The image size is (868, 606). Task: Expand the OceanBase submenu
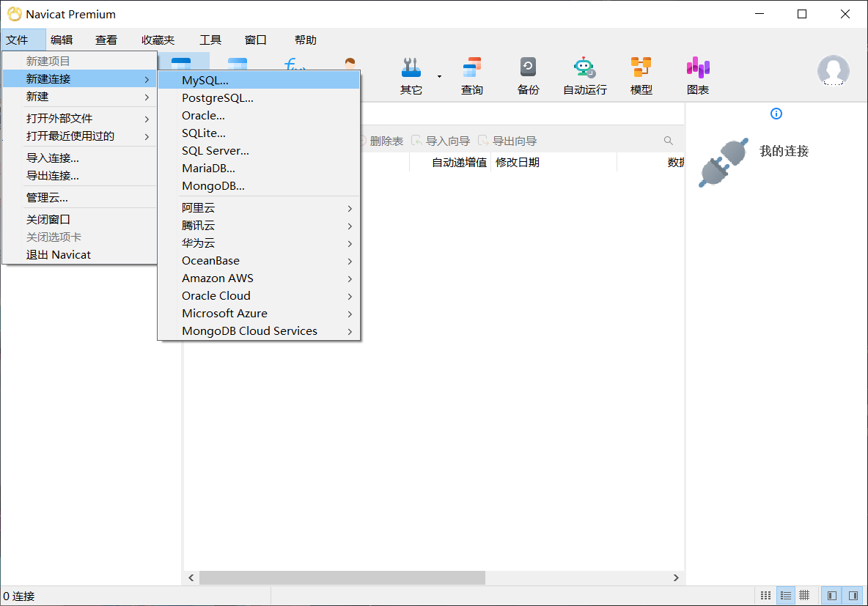[259, 261]
